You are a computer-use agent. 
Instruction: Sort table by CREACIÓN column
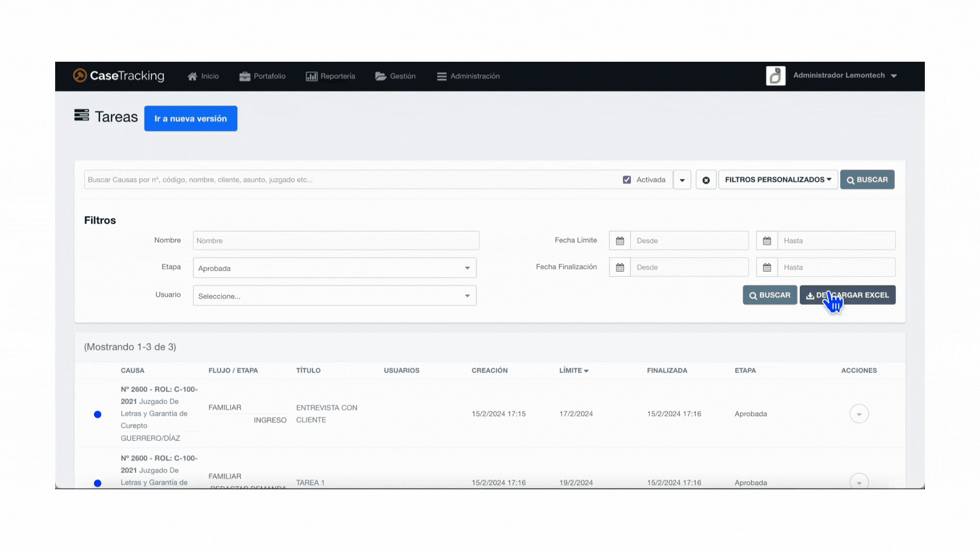[x=489, y=370]
